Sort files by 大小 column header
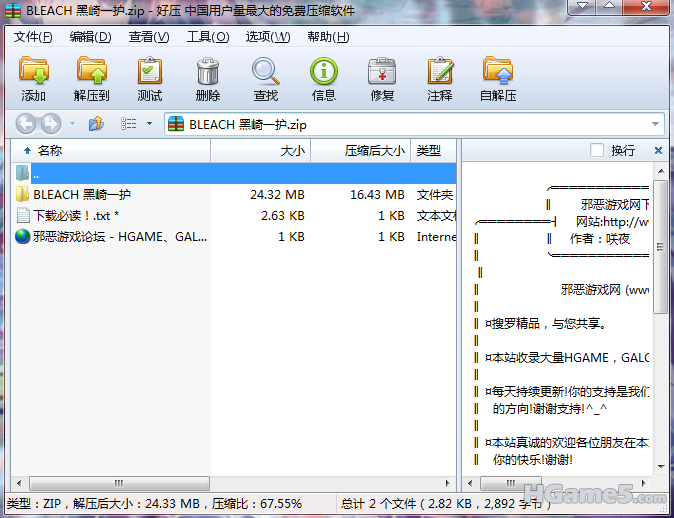The image size is (674, 518). point(292,150)
